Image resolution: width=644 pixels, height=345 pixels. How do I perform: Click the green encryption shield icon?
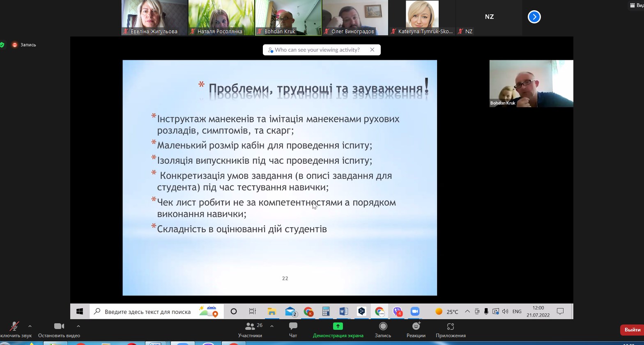2,45
